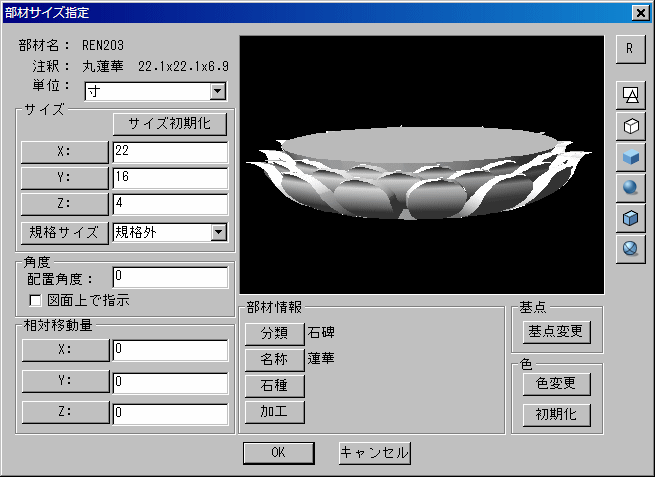The width and height of the screenshot is (655, 477).
Task: Click the 相対移動量 Z input field
Action: (x=170, y=414)
